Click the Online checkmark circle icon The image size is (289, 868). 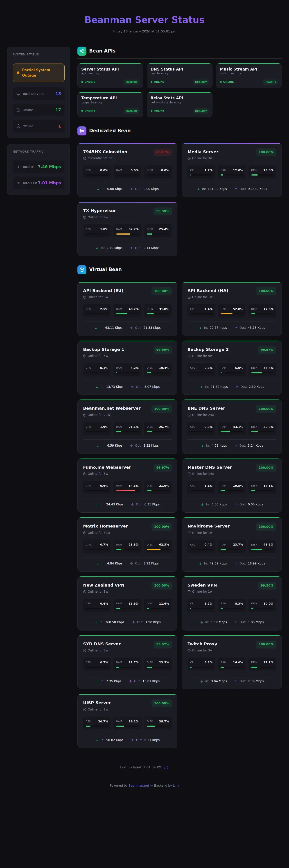point(18,110)
